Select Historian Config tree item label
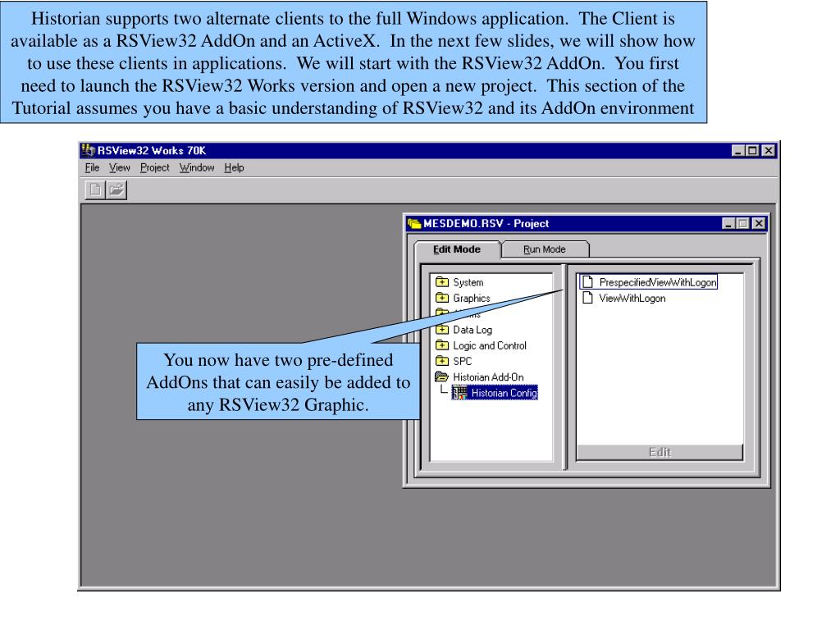 pyautogui.click(x=504, y=393)
